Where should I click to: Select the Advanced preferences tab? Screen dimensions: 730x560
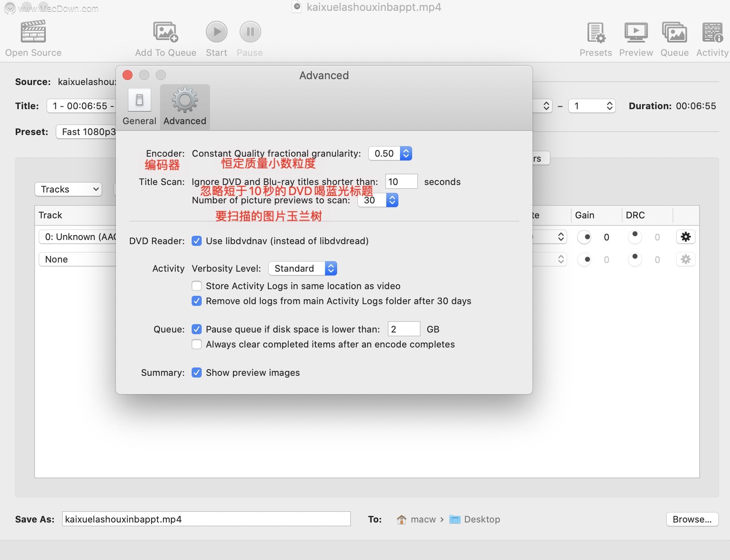185,107
